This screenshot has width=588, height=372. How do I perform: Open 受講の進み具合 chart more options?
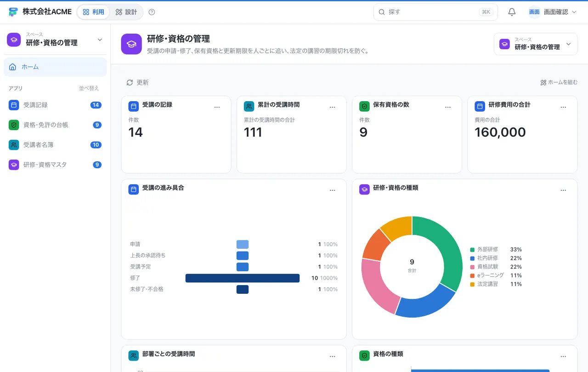pos(333,190)
